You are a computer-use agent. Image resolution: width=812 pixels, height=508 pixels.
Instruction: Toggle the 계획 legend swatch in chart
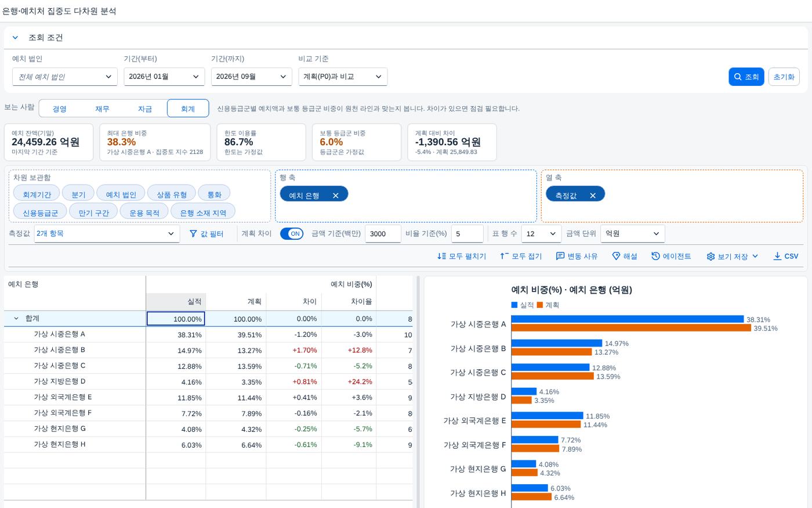540,305
